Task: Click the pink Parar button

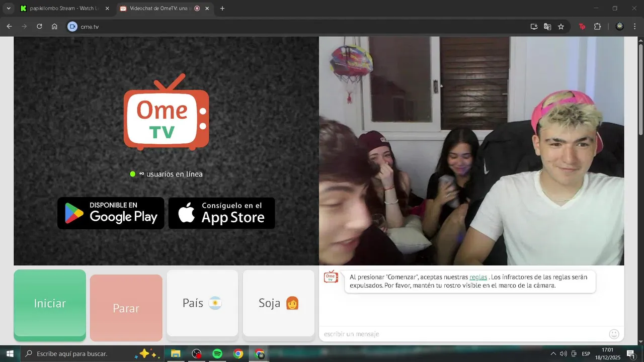Action: point(126,308)
